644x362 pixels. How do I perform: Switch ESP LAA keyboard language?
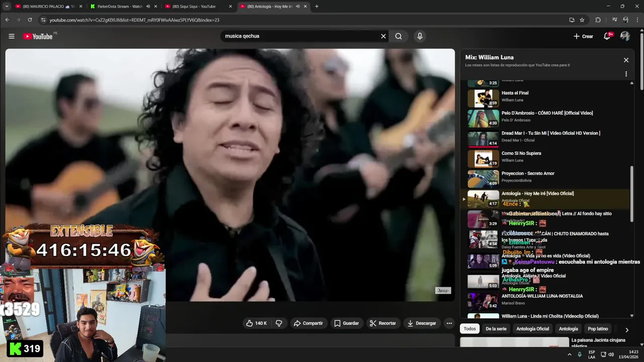(x=592, y=354)
